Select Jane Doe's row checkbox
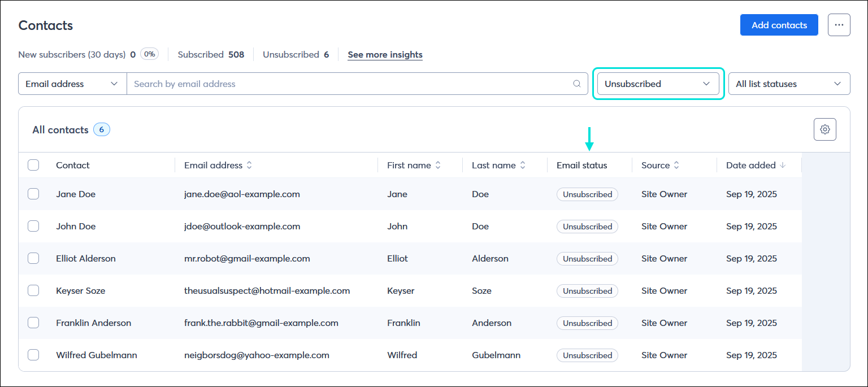The height and width of the screenshot is (387, 868). tap(33, 194)
